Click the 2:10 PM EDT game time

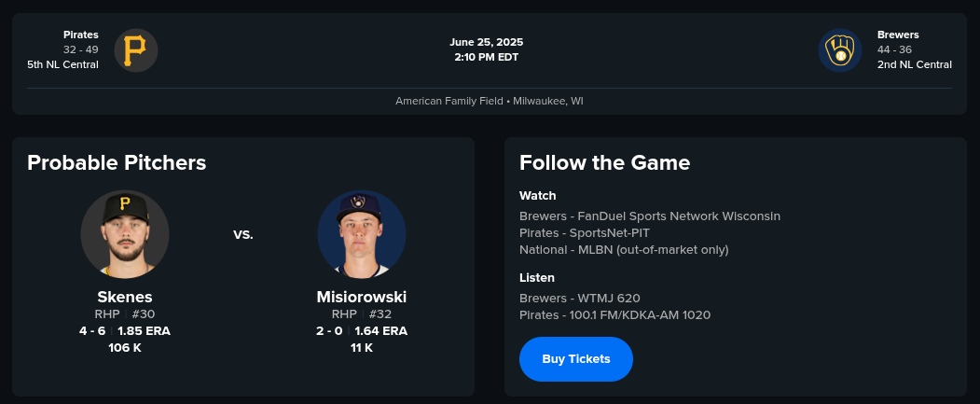(487, 57)
